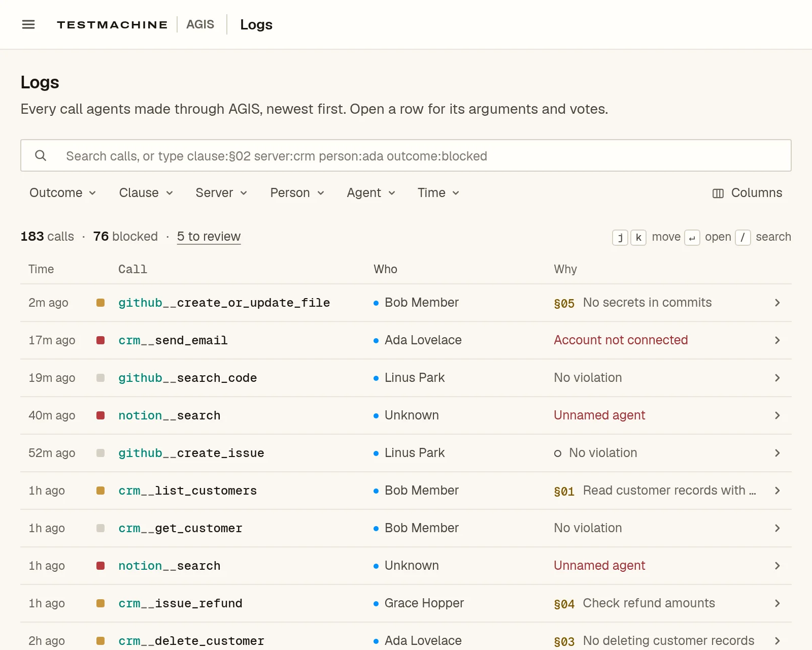Follow the '5 to review' link
812x650 pixels.
point(209,237)
